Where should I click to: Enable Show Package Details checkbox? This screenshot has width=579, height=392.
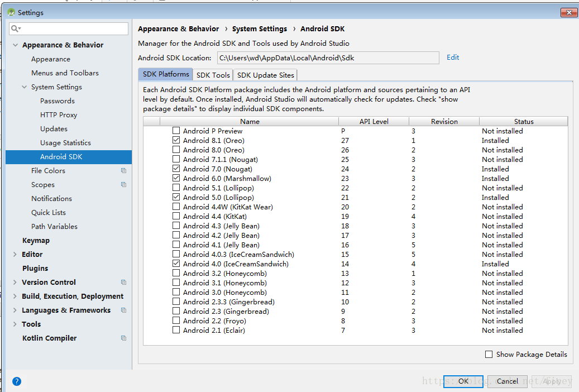click(489, 355)
